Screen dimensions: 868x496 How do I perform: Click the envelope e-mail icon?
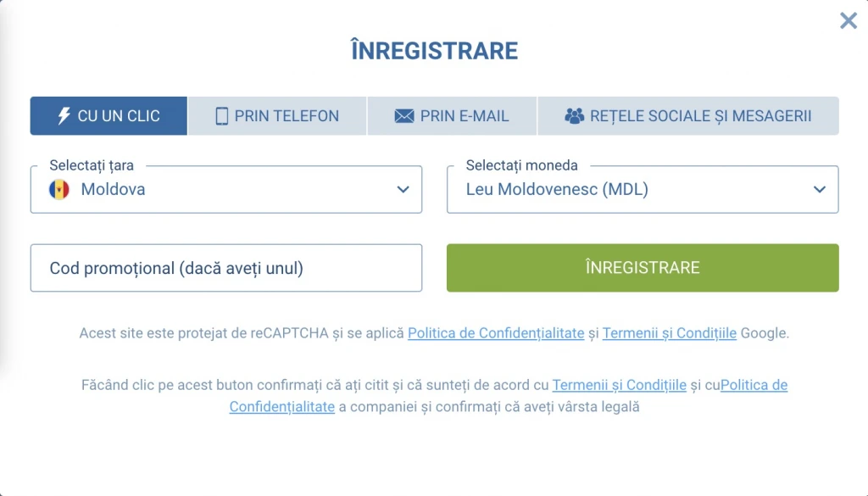click(404, 116)
